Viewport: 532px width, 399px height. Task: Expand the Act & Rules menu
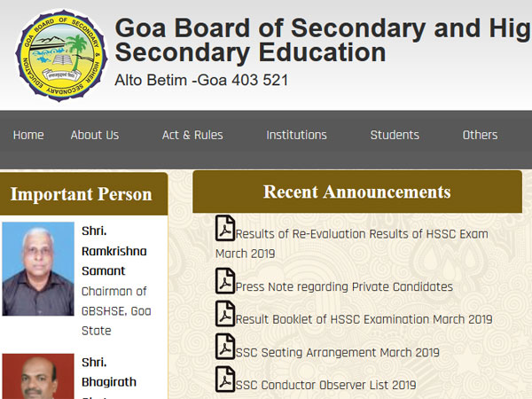point(192,135)
